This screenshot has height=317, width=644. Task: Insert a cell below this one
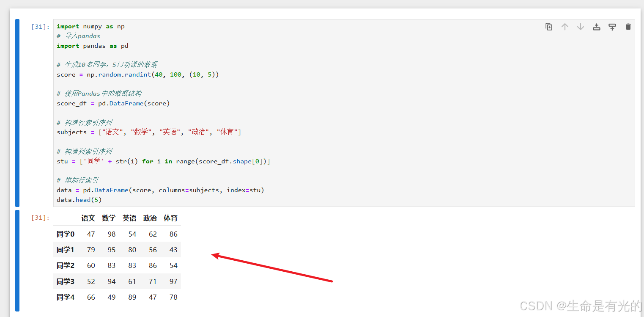pos(612,27)
